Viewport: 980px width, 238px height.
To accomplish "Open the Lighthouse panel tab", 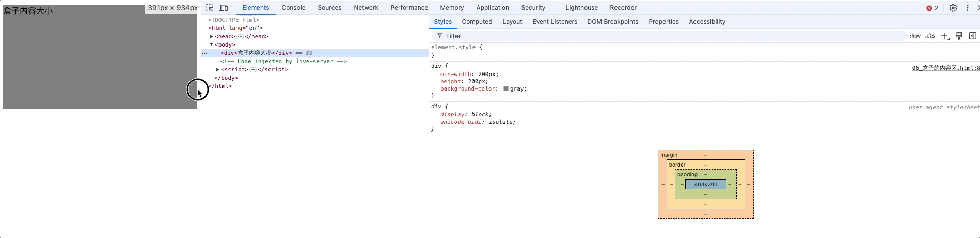I will coord(581,8).
